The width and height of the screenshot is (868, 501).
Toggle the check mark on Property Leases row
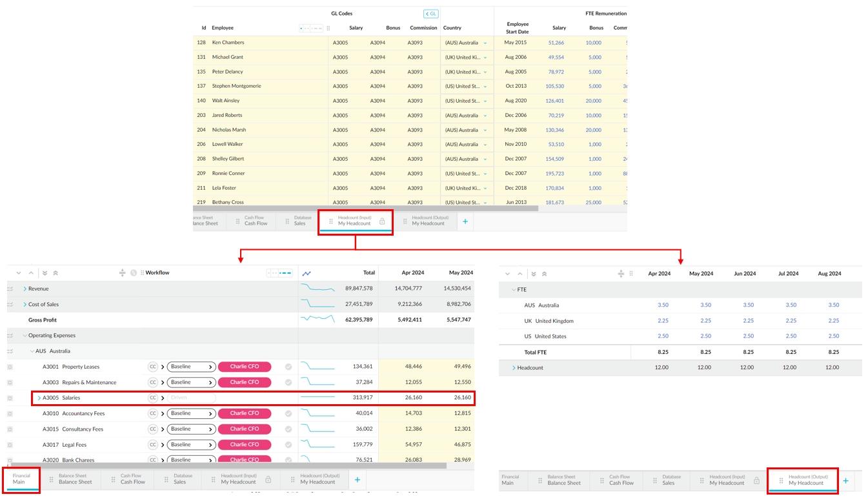pyautogui.click(x=288, y=367)
